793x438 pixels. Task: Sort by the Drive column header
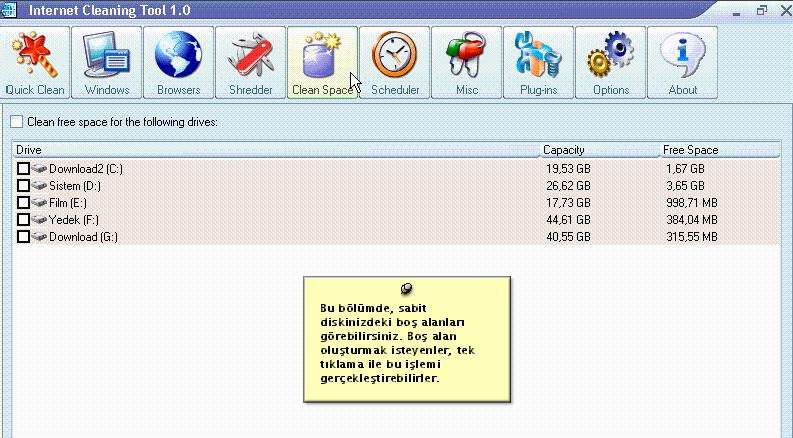(x=276, y=150)
